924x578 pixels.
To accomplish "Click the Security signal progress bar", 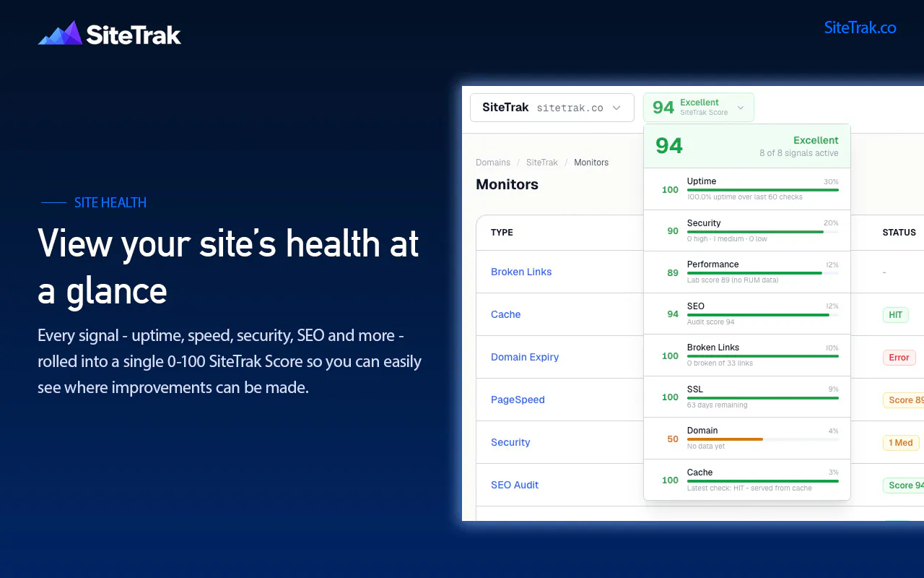I will coord(763,232).
